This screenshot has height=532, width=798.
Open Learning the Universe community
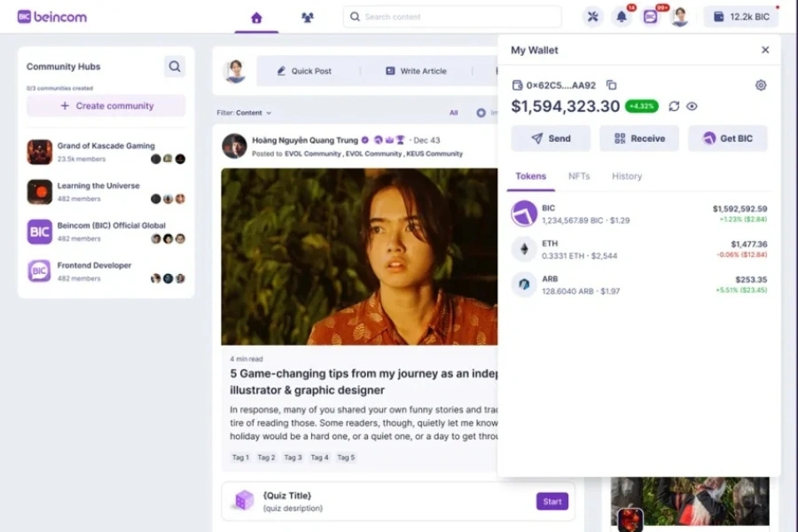pos(106,192)
